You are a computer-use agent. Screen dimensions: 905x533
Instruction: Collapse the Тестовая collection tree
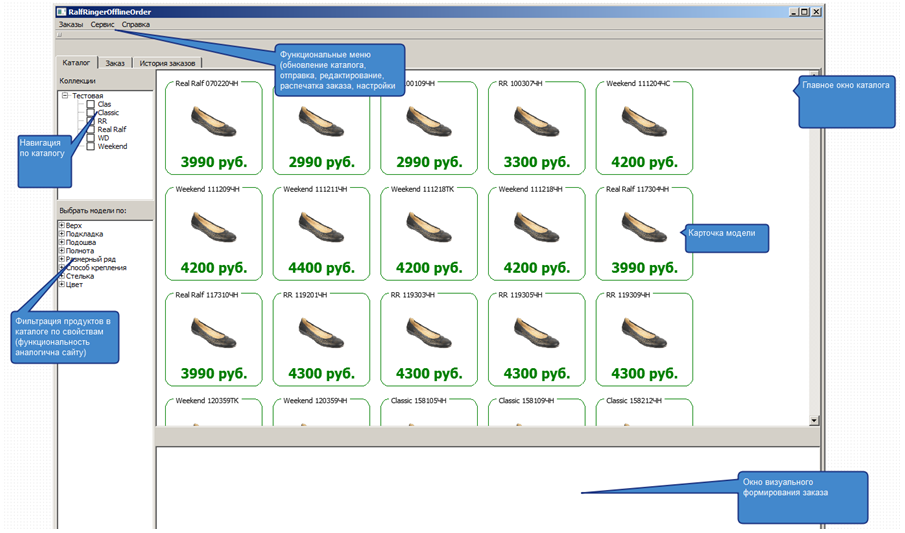(x=65, y=96)
